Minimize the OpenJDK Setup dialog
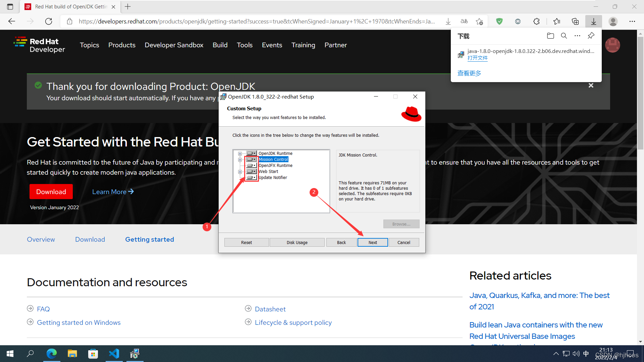The height and width of the screenshot is (362, 644). click(x=376, y=97)
